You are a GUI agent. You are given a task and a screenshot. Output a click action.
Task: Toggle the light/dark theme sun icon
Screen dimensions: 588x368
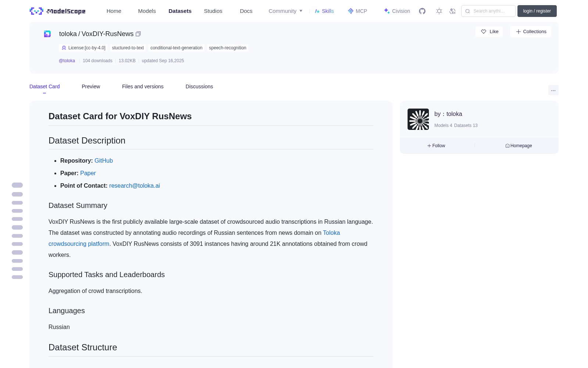pyautogui.click(x=439, y=11)
